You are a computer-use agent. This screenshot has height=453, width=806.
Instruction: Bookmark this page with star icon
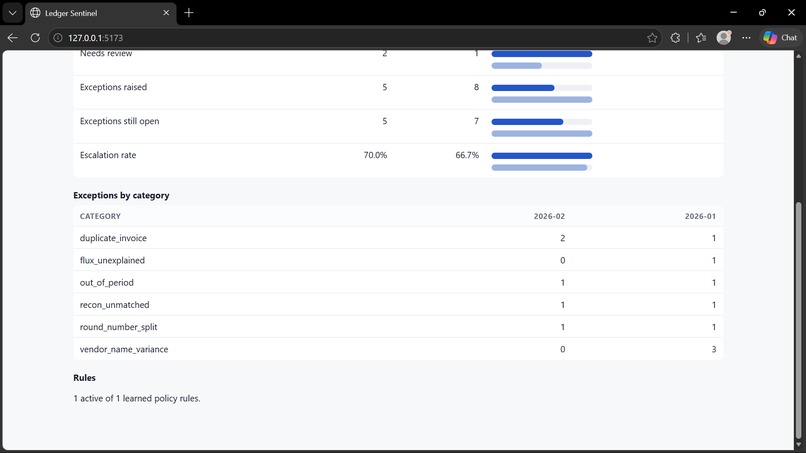652,38
